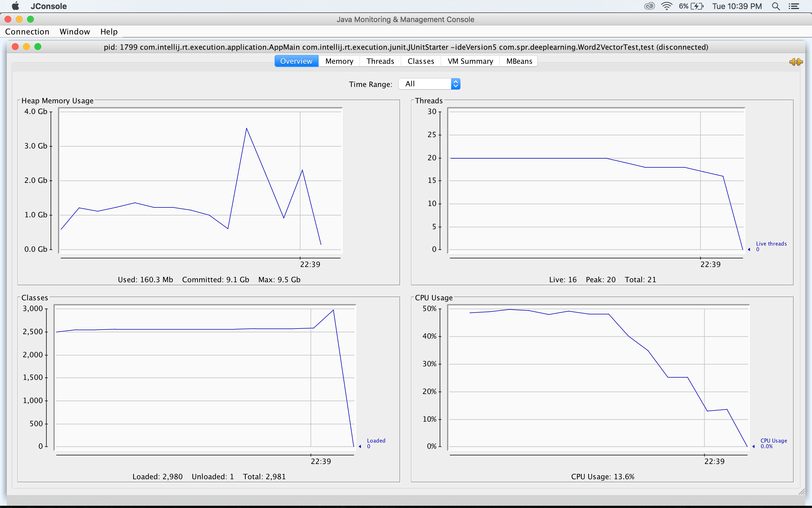The image size is (812, 508).
Task: Click the 'Loaded 0' legend in Classes chart
Action: pyautogui.click(x=376, y=443)
